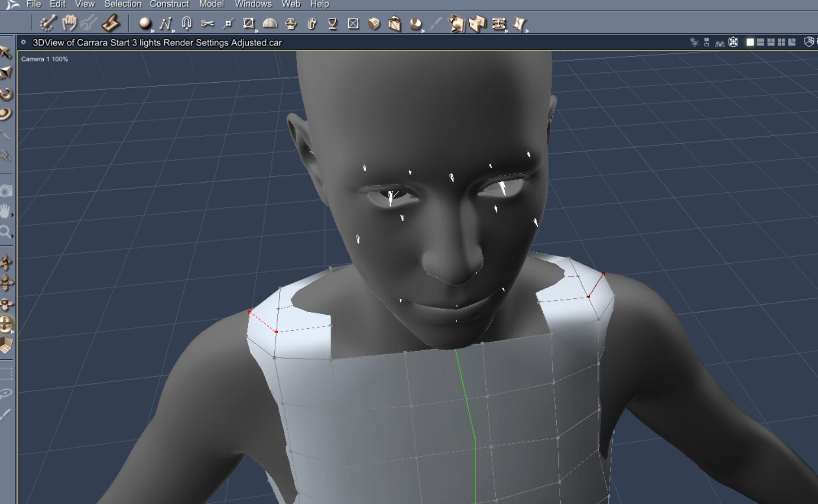Select the first folded-mesh tool icon
The height and width of the screenshot is (504, 818).
tap(456, 23)
